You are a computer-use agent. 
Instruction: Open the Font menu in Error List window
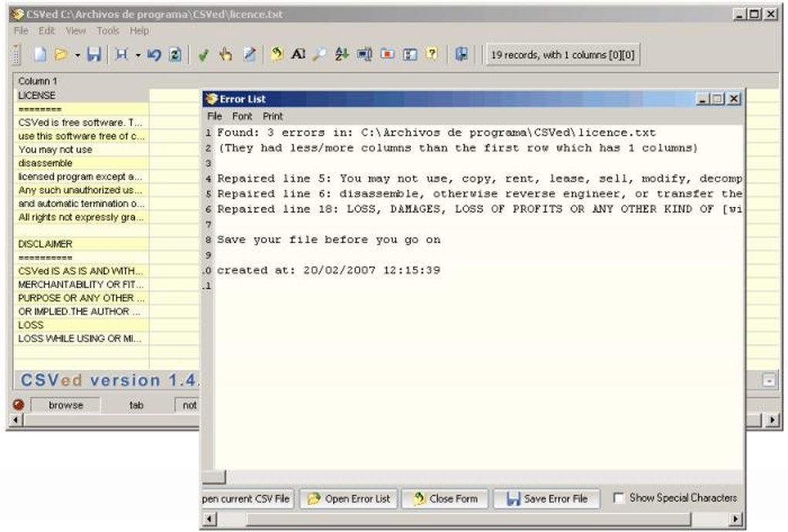[243, 116]
